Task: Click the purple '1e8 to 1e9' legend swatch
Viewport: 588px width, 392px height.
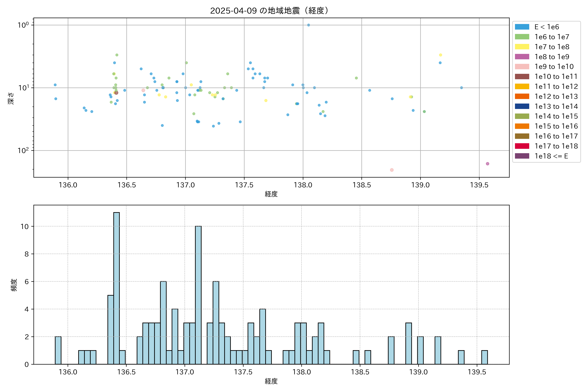Action: pyautogui.click(x=522, y=57)
